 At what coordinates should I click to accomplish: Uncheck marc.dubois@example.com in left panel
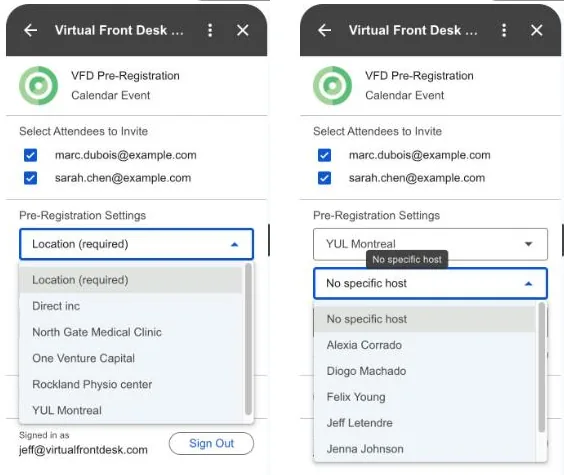31,155
